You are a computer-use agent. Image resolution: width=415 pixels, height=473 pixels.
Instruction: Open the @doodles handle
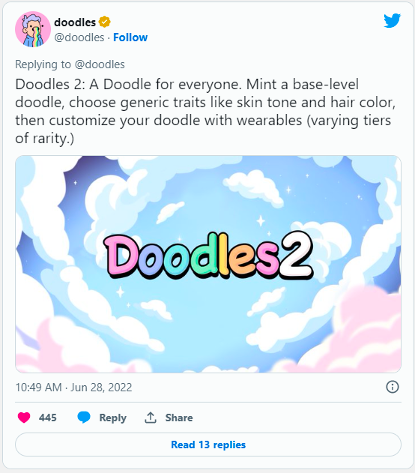(79, 37)
